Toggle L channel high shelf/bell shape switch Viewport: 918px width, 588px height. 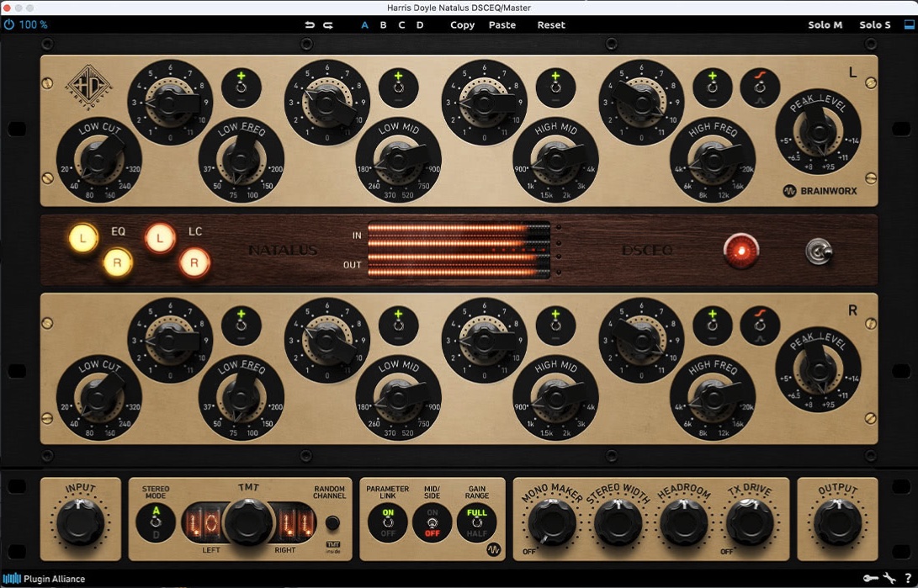pyautogui.click(x=760, y=87)
